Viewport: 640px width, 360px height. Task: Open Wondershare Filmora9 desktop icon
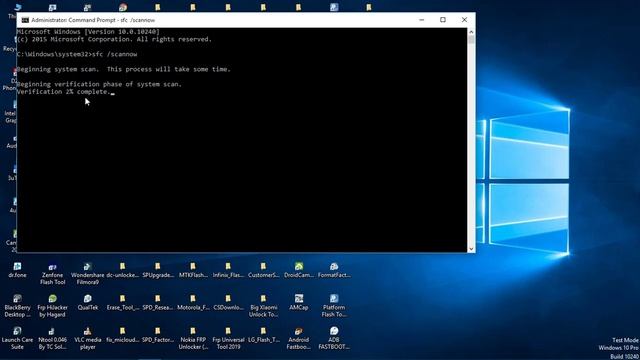(x=87, y=273)
